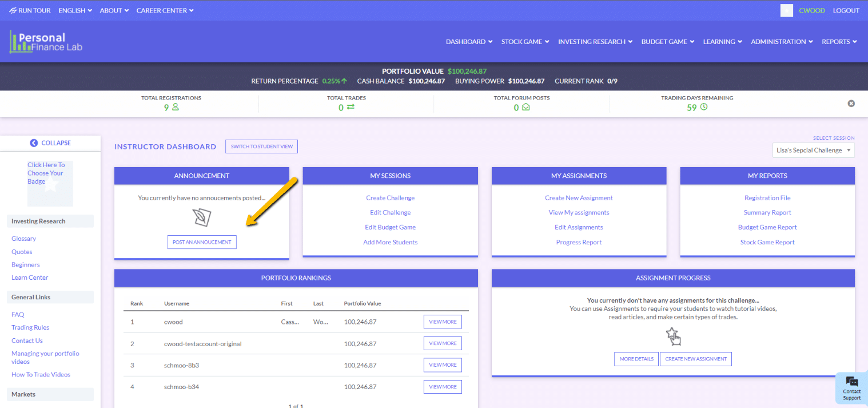Click the Total Registrations user icon
The width and height of the screenshot is (868, 408).
[176, 107]
